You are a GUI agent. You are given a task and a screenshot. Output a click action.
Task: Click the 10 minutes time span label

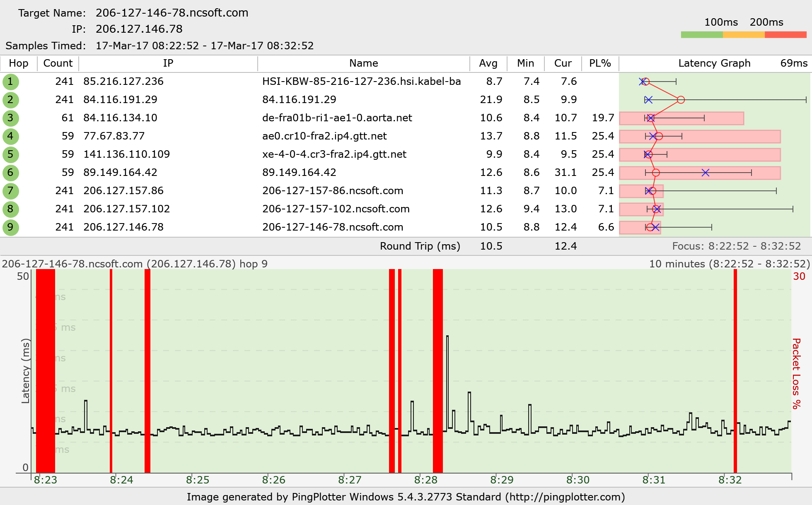729,264
